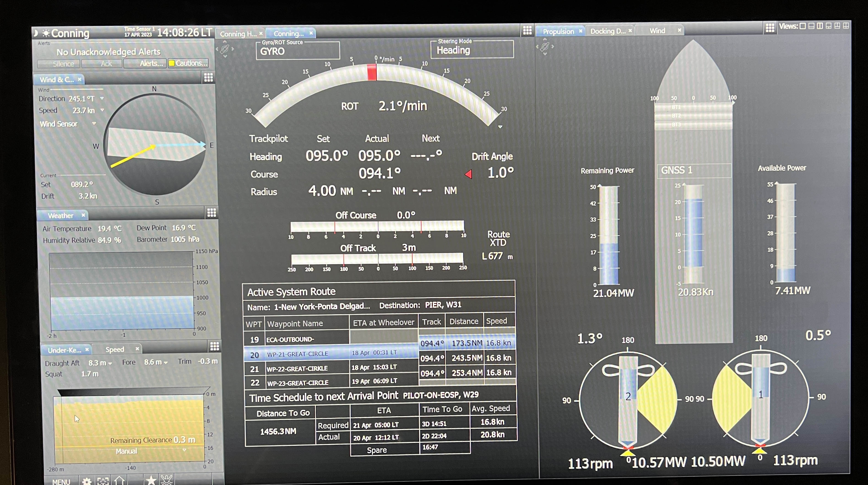Click the ROT red indicator on gauge

coord(371,72)
